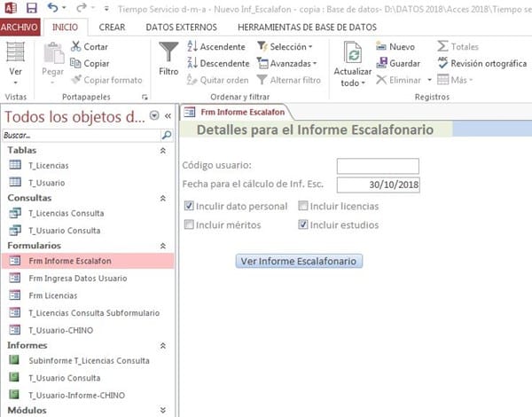This screenshot has height=417, width=532.
Task: Collapse the Informes group
Action: [163, 346]
